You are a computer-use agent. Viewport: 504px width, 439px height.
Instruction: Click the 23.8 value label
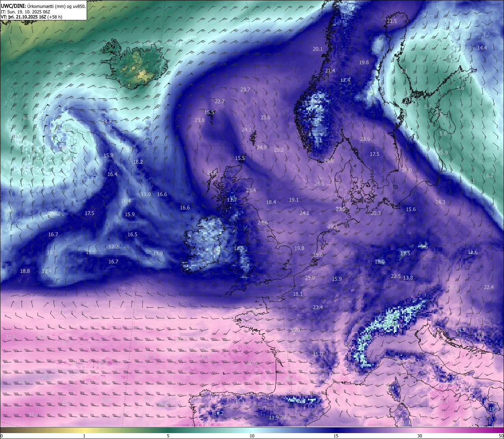200,120
